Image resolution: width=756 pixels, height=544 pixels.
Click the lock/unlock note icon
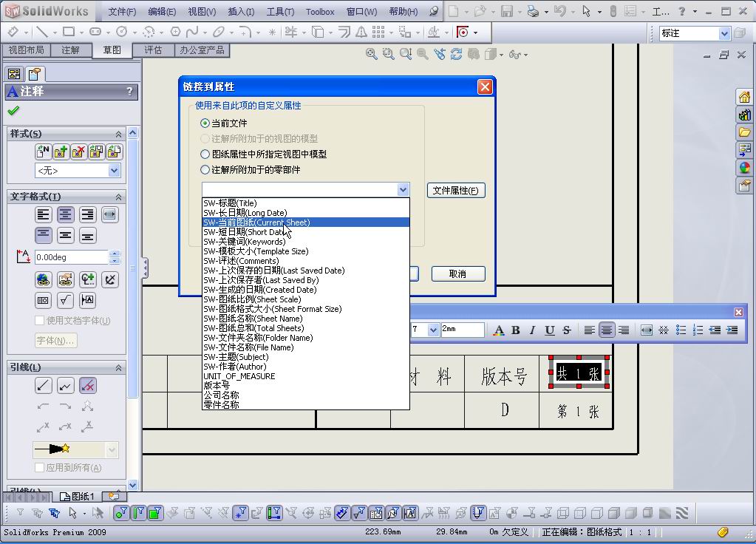(x=110, y=279)
